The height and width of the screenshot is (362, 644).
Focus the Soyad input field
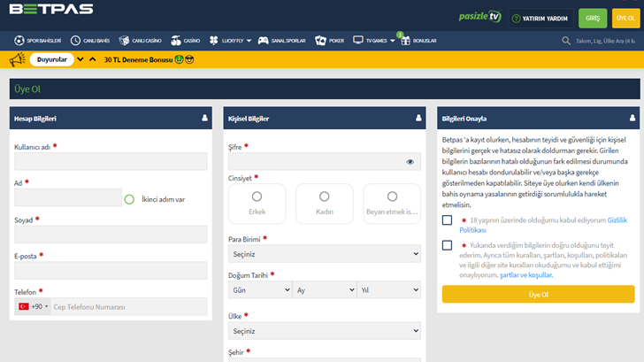(111, 235)
